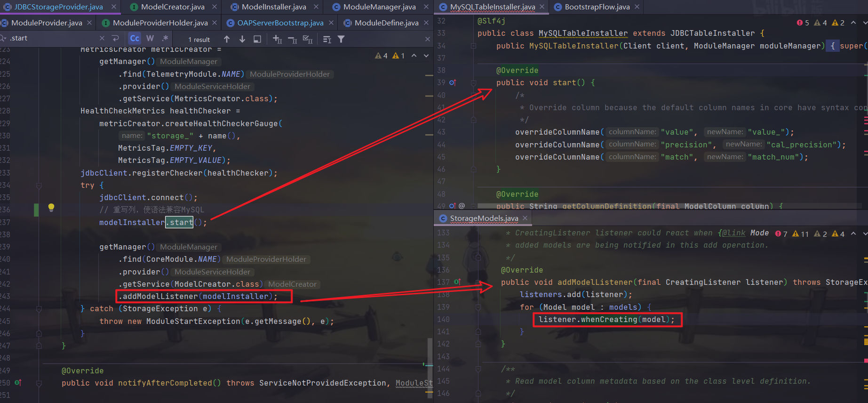Collapse Javadoc fold marker at line 144
The image size is (868, 403).
coord(478,369)
